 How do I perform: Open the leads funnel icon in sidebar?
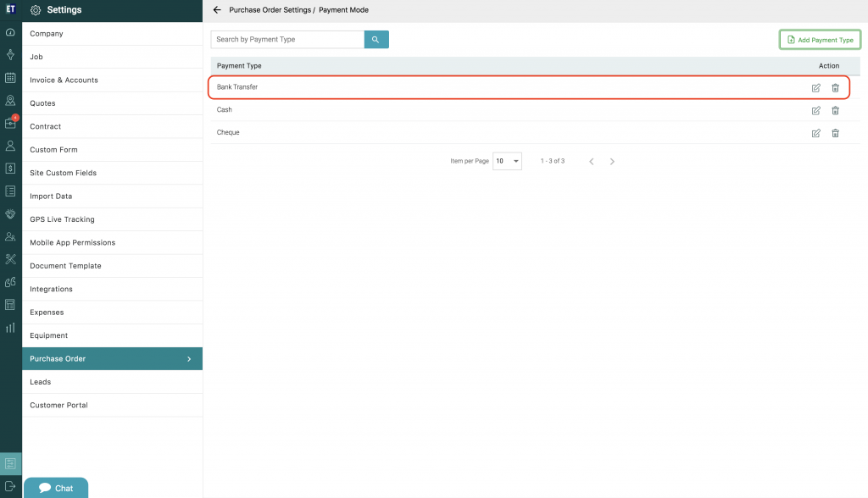click(10, 54)
